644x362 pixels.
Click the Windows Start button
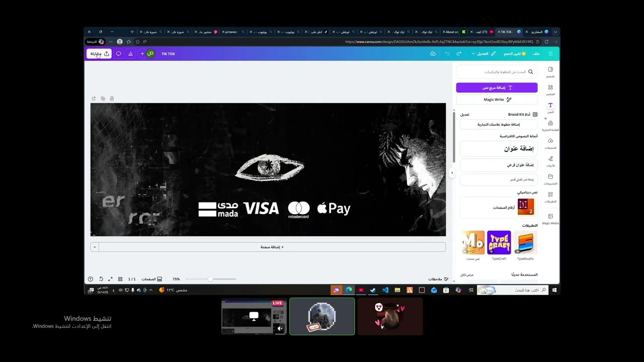(554, 290)
